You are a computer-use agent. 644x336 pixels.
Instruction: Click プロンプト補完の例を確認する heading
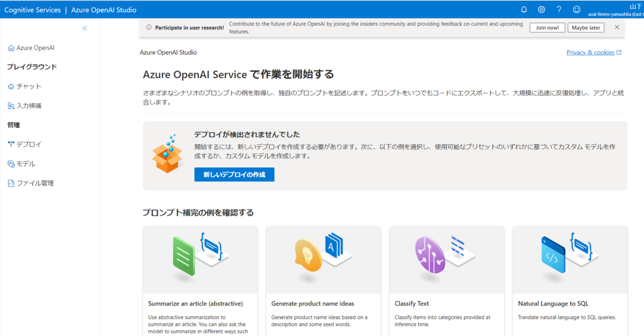[x=198, y=213]
